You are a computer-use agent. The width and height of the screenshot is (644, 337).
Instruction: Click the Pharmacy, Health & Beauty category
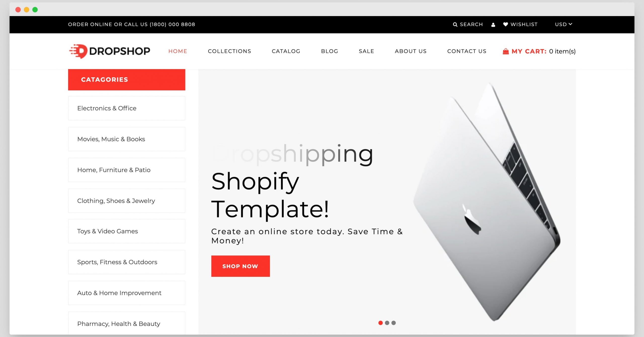pos(119,323)
